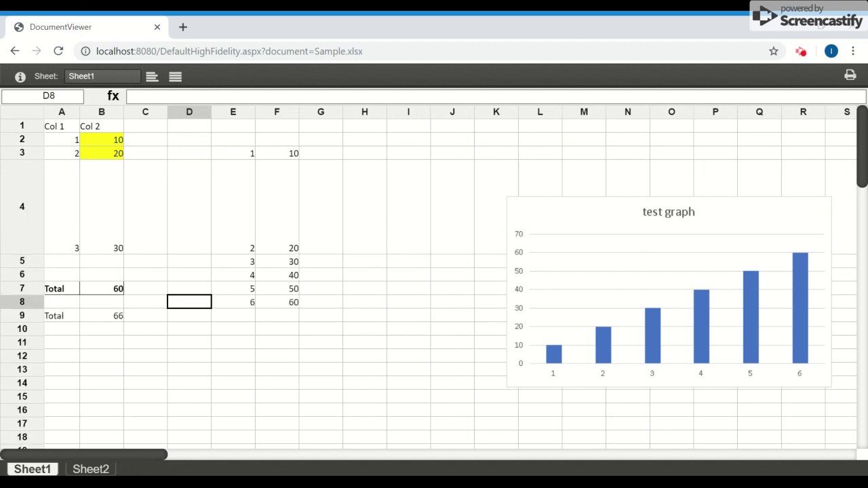This screenshot has height=488, width=868.
Task: Click the formula bar input
Action: 496,96
